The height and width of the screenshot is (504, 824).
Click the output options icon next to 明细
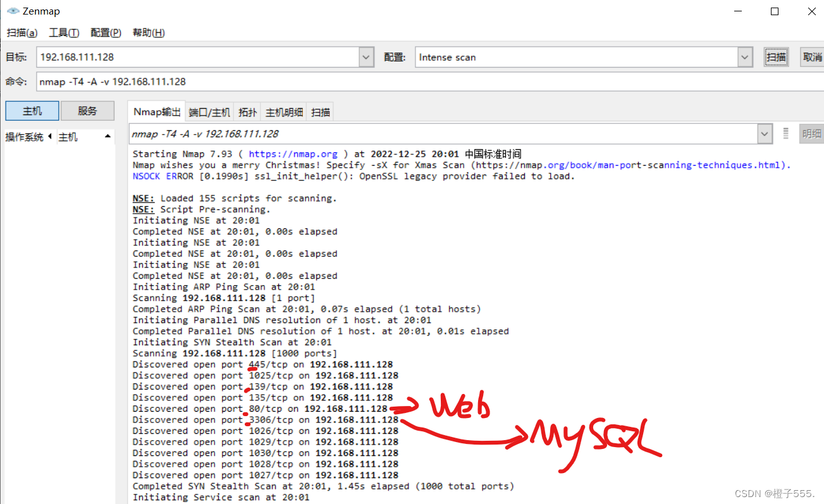786,133
